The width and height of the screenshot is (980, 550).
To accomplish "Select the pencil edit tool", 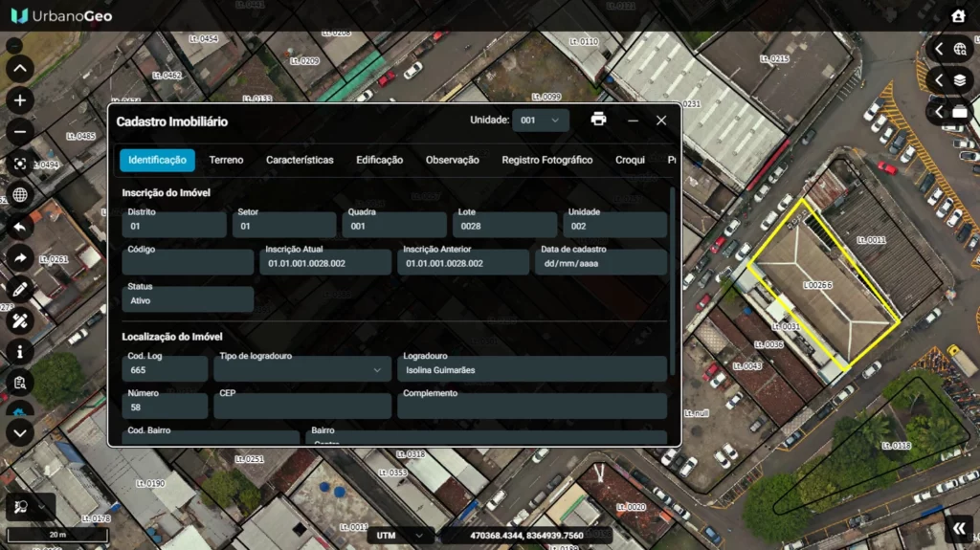I will [x=20, y=289].
